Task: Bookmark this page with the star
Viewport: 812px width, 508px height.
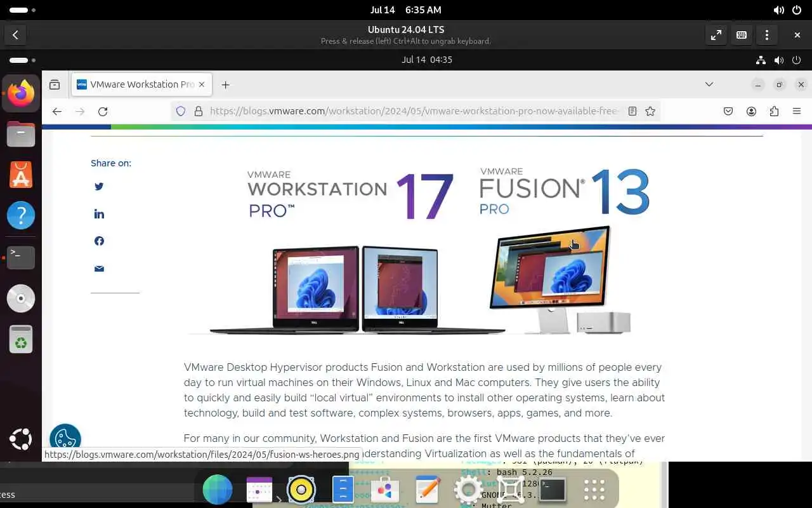Action: (650, 111)
